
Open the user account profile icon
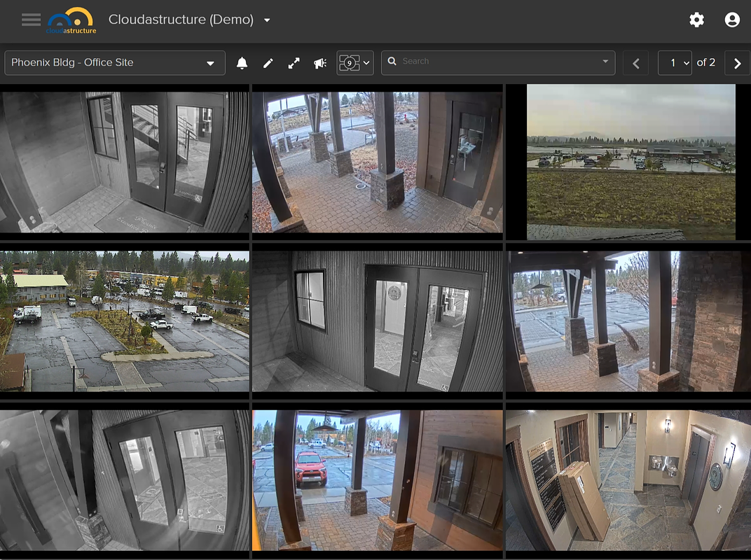pos(732,20)
